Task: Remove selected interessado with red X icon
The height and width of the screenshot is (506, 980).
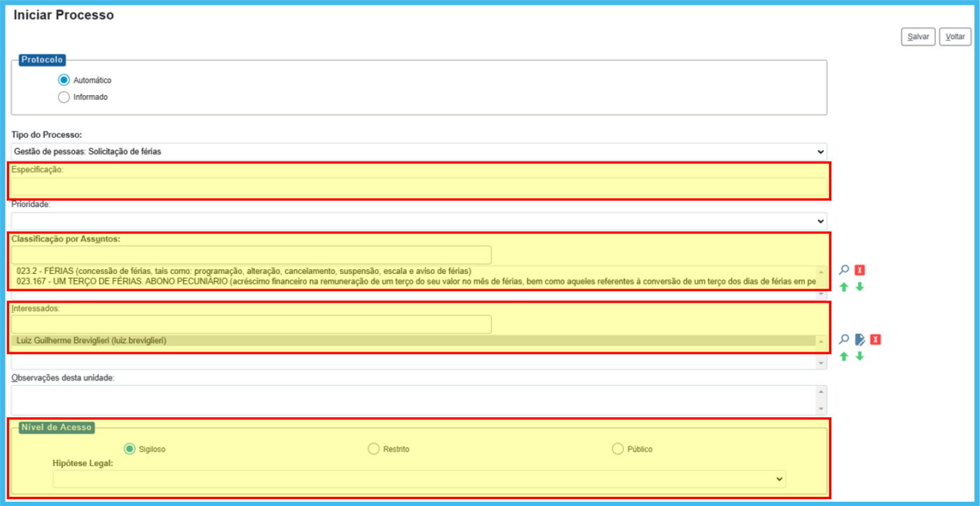Action: 875,340
